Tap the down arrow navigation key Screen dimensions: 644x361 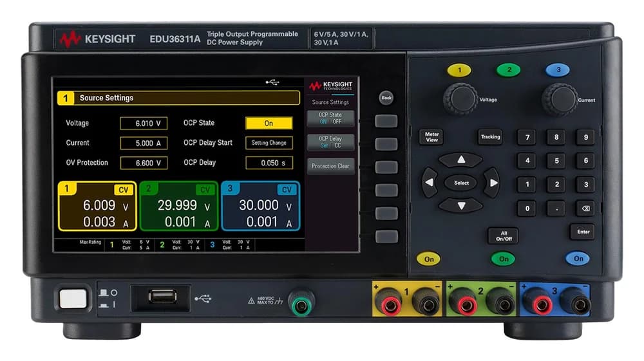point(461,205)
